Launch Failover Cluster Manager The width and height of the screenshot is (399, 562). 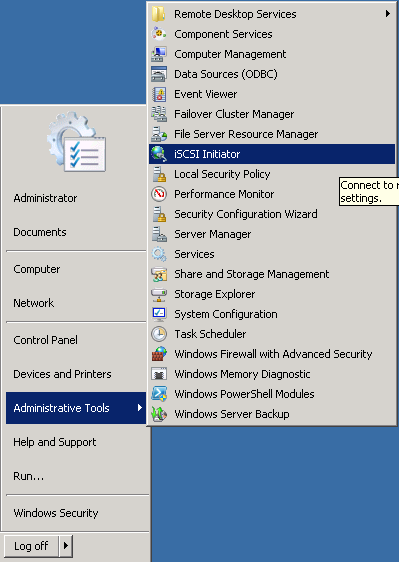[x=272, y=114]
